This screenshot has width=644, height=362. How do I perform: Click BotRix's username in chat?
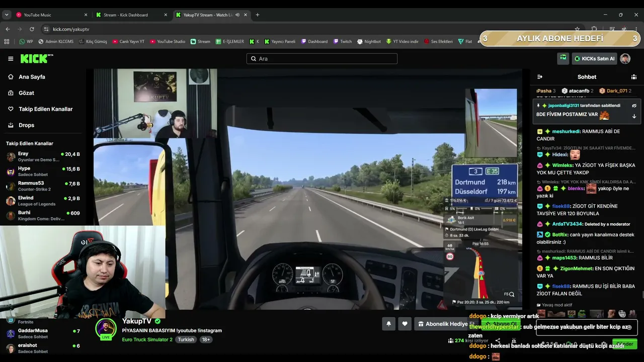coord(559,234)
